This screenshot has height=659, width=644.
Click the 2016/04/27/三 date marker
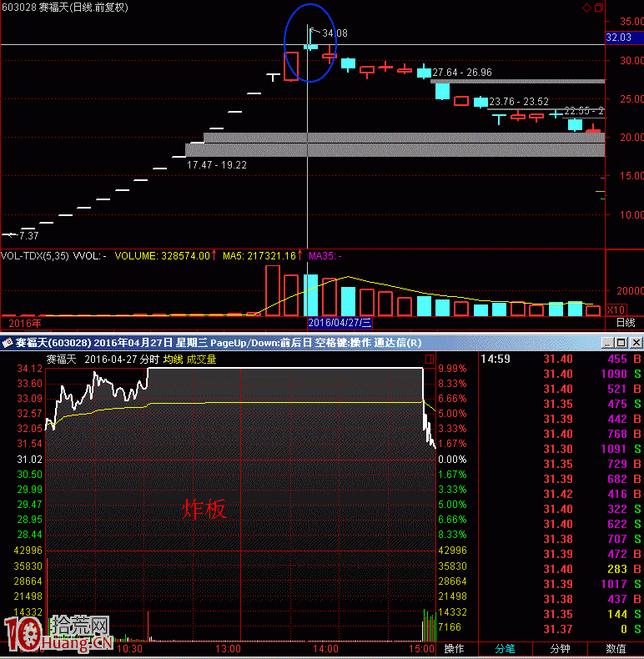pyautogui.click(x=340, y=323)
